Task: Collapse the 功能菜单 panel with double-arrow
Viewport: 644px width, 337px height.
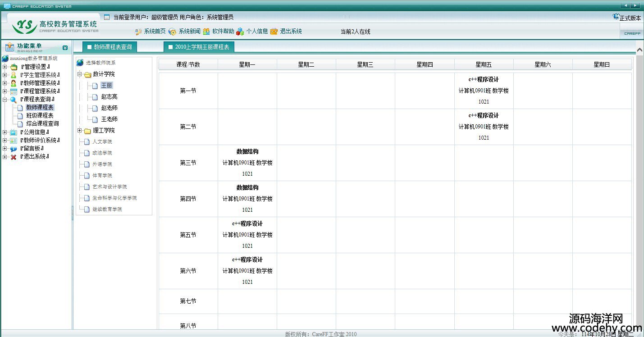Action: click(65, 47)
